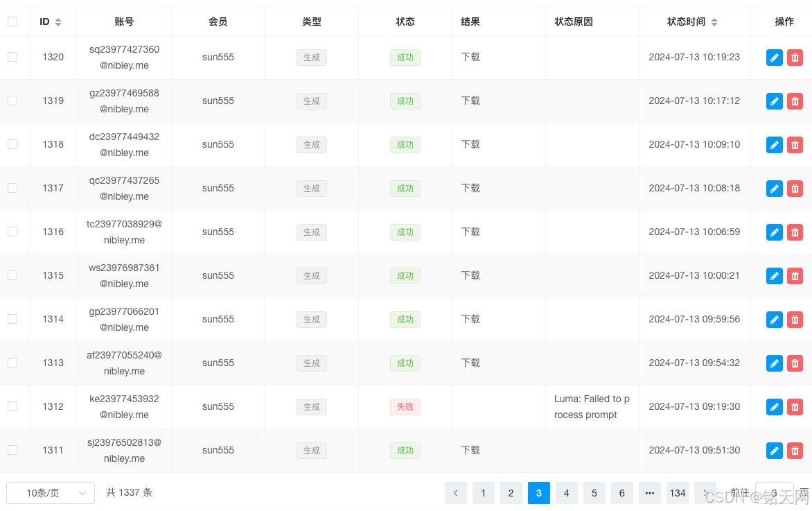Image resolution: width=812 pixels, height=511 pixels.
Task: Toggle the select-all checkbox in the table header
Action: coord(12,21)
